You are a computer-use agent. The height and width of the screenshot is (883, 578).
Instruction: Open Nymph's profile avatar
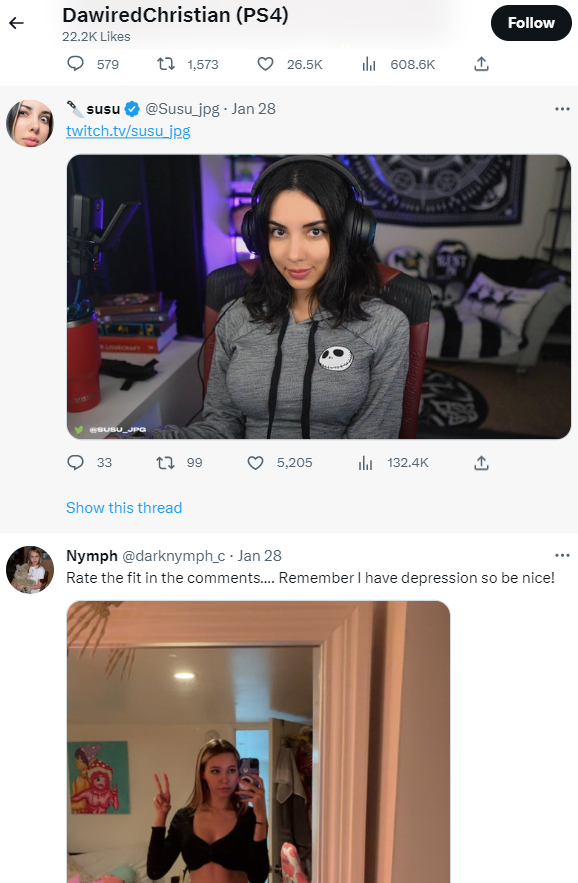pyautogui.click(x=30, y=569)
